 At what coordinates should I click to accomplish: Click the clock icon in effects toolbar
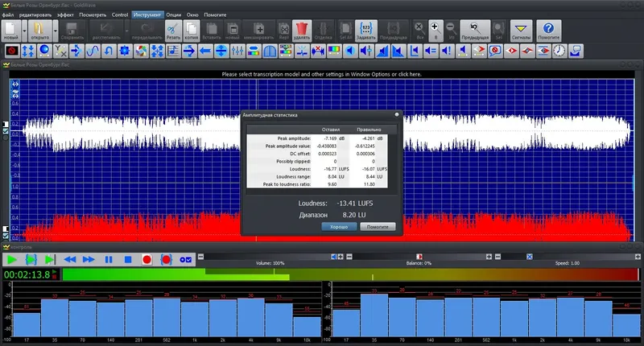(559, 51)
